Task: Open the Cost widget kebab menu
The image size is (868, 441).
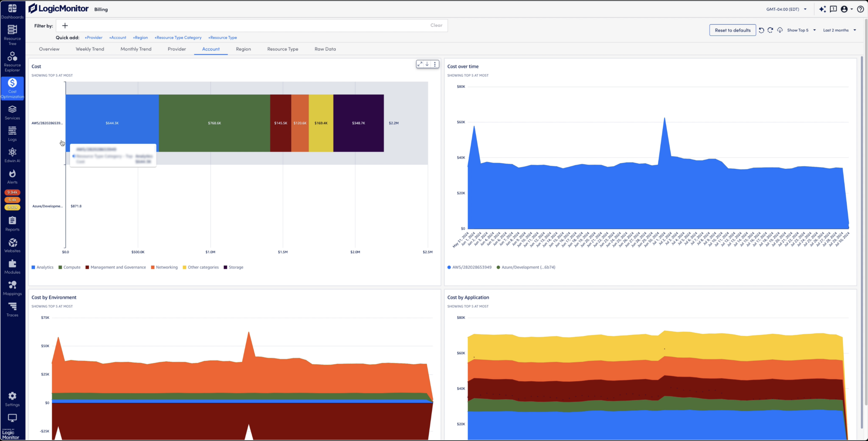Action: pyautogui.click(x=435, y=64)
